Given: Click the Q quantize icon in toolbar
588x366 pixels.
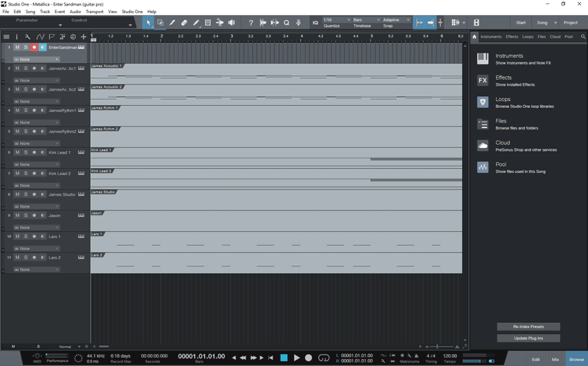Looking at the screenshot, I should [x=286, y=23].
